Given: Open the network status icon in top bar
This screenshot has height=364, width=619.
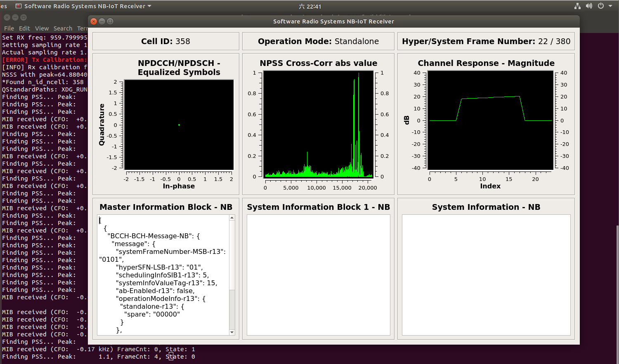Looking at the screenshot, I should pyautogui.click(x=577, y=6).
